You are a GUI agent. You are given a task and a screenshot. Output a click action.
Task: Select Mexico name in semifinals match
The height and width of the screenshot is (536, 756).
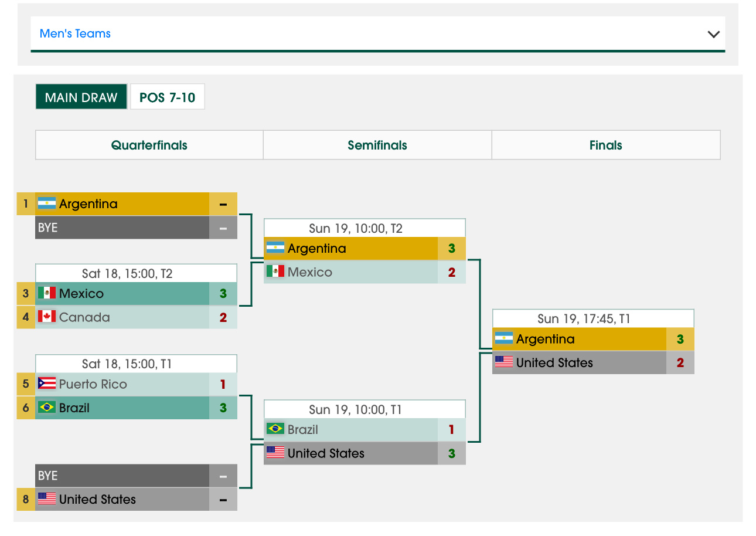coord(310,272)
